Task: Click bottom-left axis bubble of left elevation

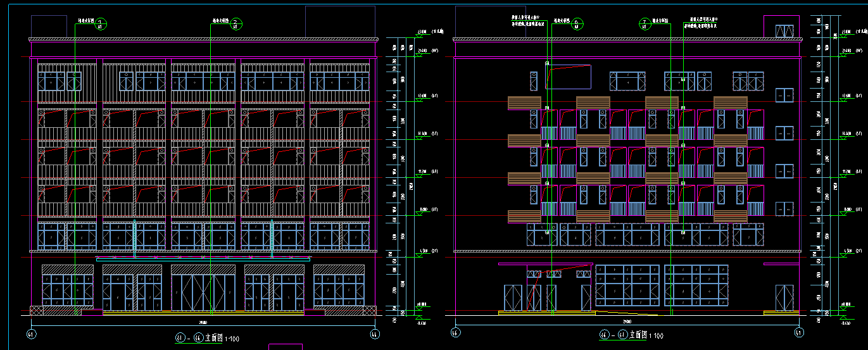Action: pos(32,334)
